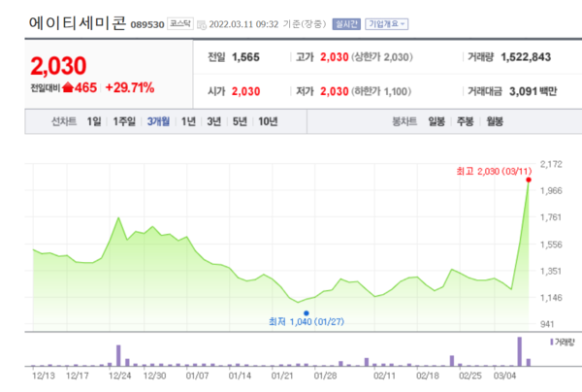The height and width of the screenshot is (392, 582).
Task: Open the 기업개요 dropdown
Action: click(386, 24)
